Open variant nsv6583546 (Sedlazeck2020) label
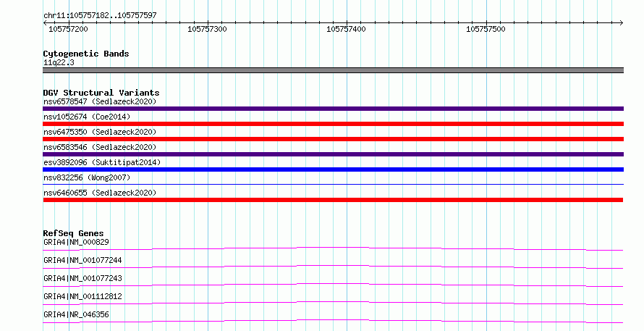Image resolution: width=644 pixels, height=331 pixels. (100, 147)
